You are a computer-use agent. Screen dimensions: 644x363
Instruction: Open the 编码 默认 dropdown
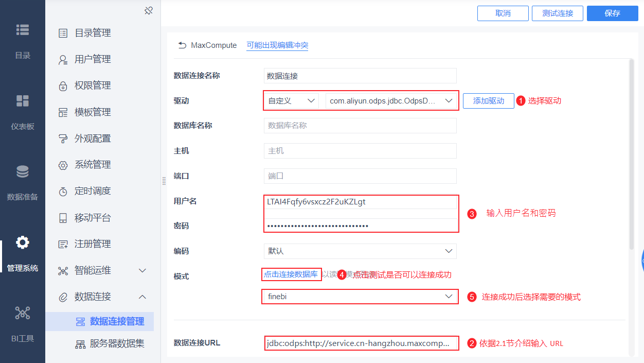[x=360, y=251]
